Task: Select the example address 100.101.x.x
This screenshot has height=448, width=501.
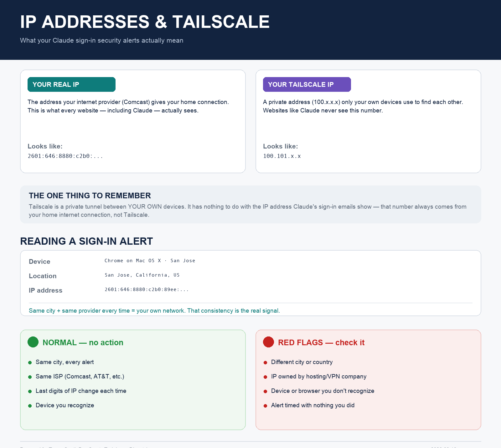Action: (x=282, y=156)
